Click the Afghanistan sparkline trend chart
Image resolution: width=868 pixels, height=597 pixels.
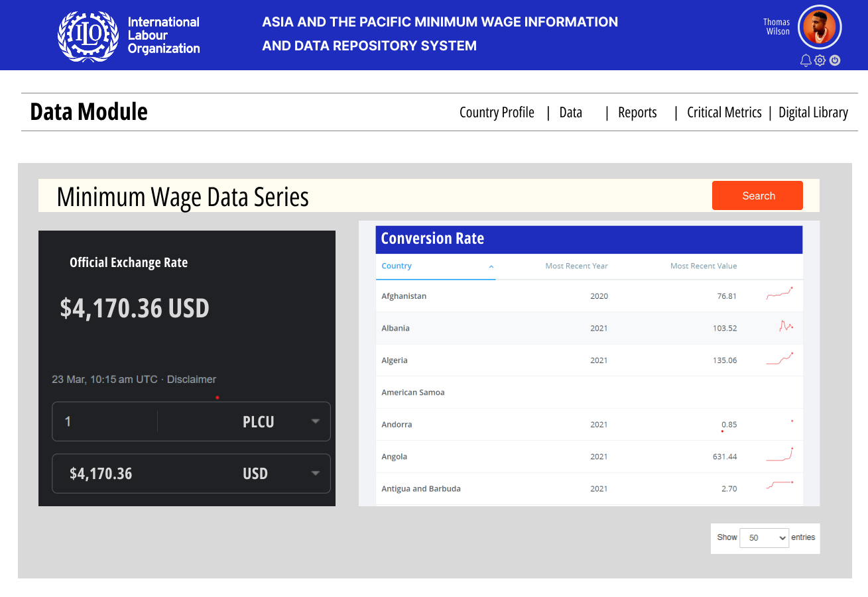tap(780, 294)
